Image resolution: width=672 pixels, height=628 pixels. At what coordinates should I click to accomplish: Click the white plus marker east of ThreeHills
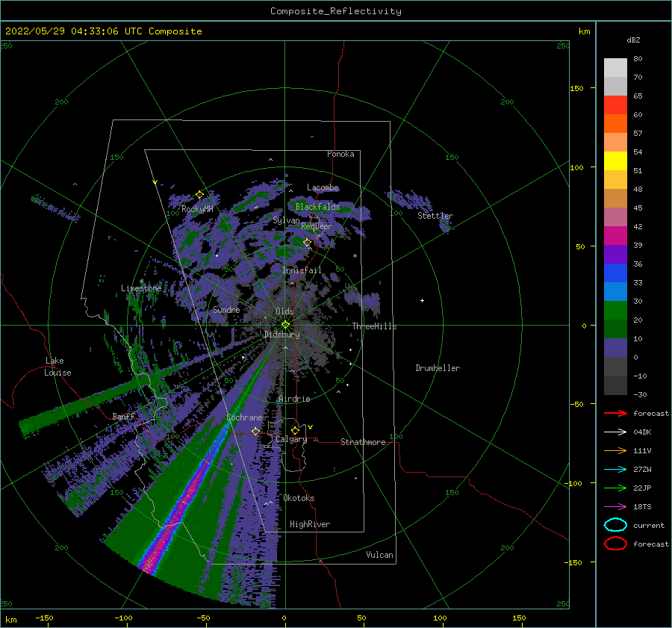(x=422, y=300)
